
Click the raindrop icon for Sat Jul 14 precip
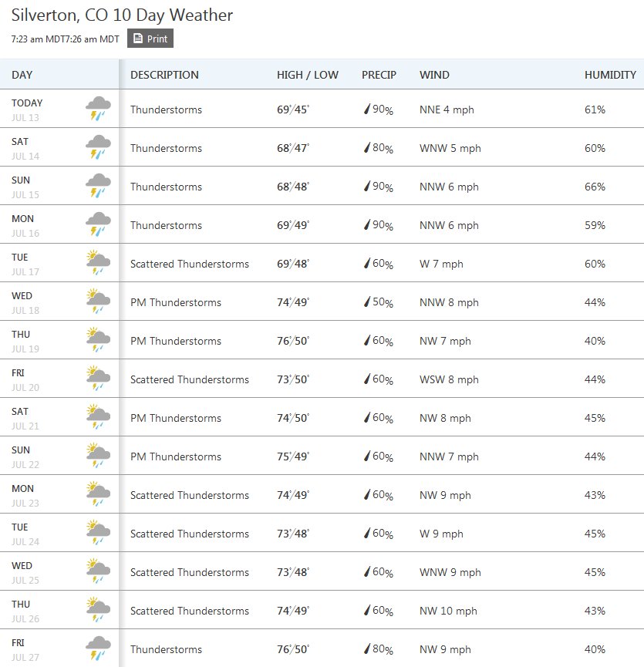click(367, 147)
